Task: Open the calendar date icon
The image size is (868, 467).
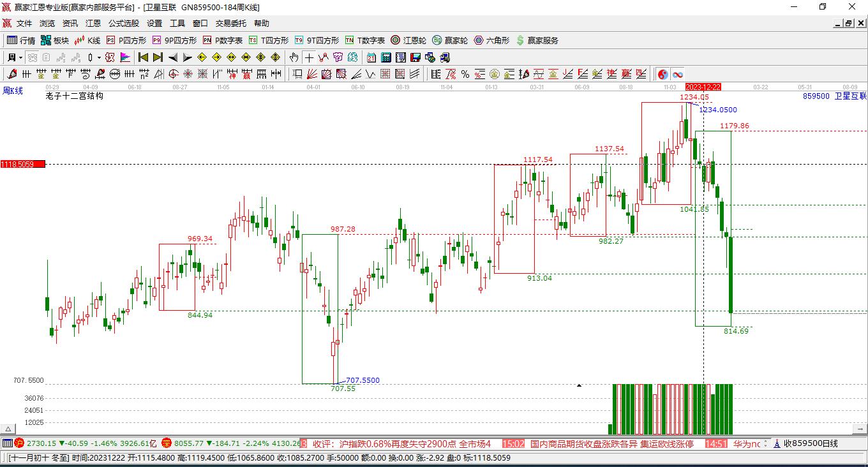Action: pos(371,57)
